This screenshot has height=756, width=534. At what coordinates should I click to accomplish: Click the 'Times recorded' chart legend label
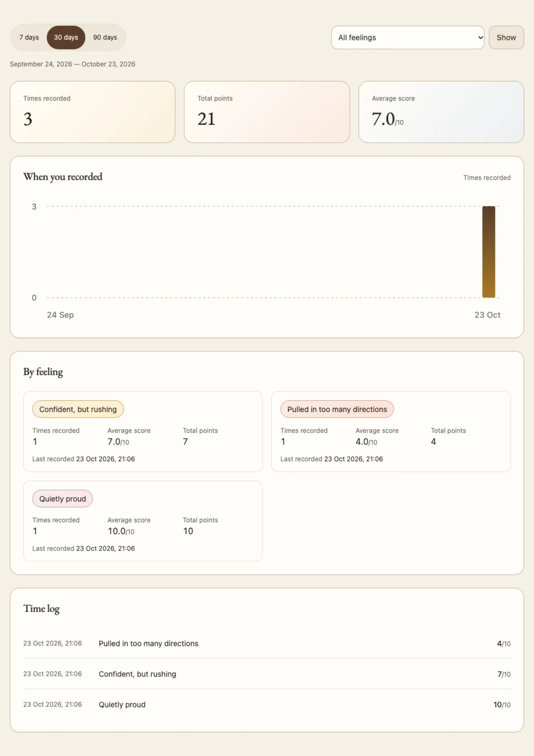tap(487, 177)
